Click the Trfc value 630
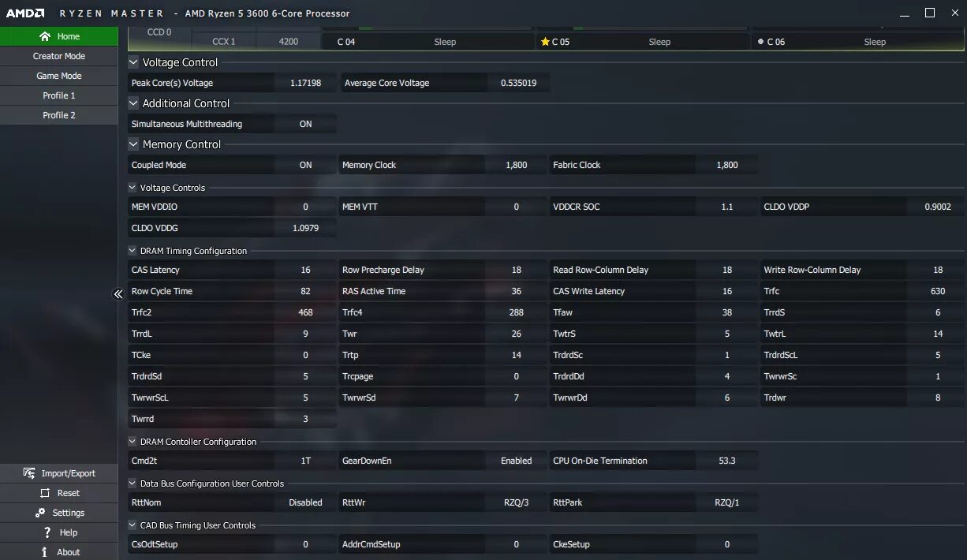The image size is (967, 560). pyautogui.click(x=937, y=291)
